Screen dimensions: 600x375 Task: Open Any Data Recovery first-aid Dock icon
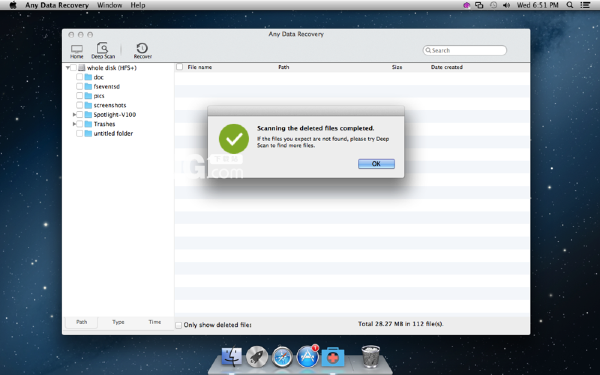click(x=333, y=357)
